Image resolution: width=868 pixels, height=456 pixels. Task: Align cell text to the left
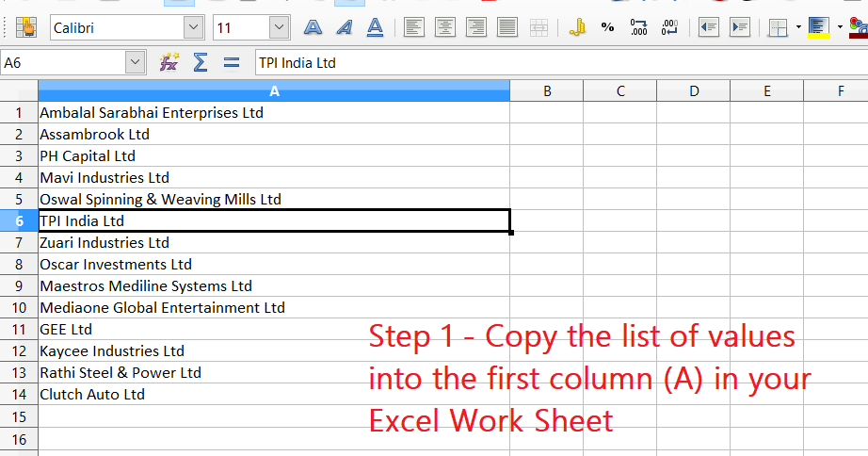tap(415, 27)
